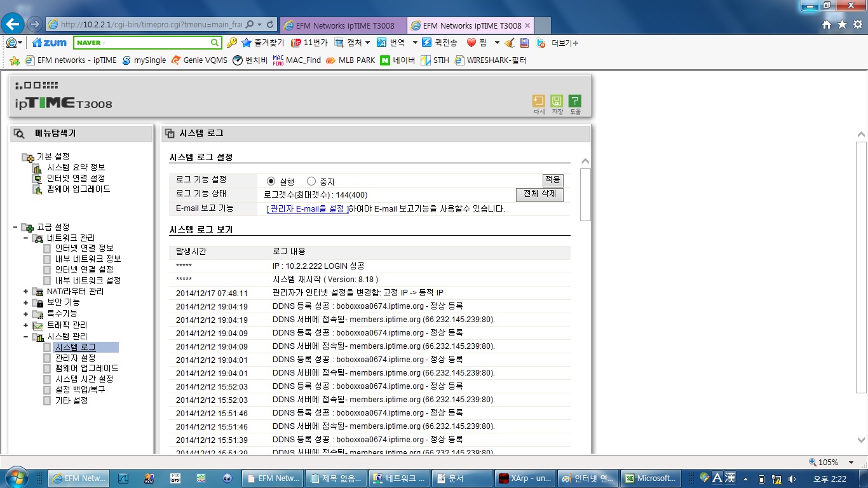Select 관리자 설정 in the menu tree

point(75,358)
